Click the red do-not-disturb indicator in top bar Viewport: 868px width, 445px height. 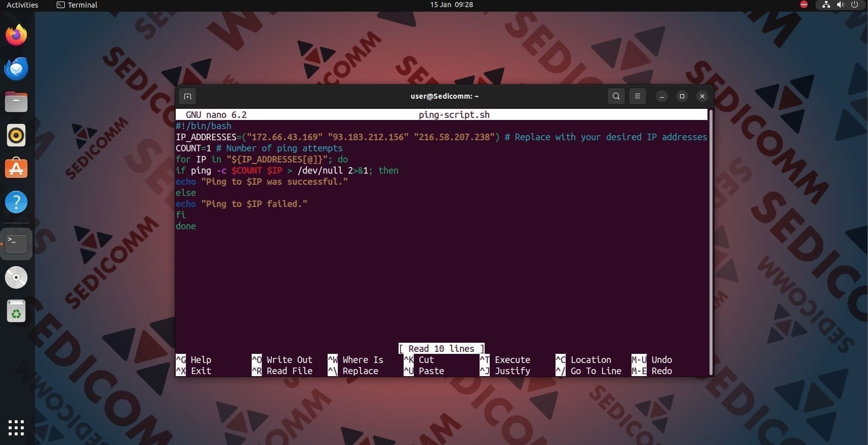804,5
